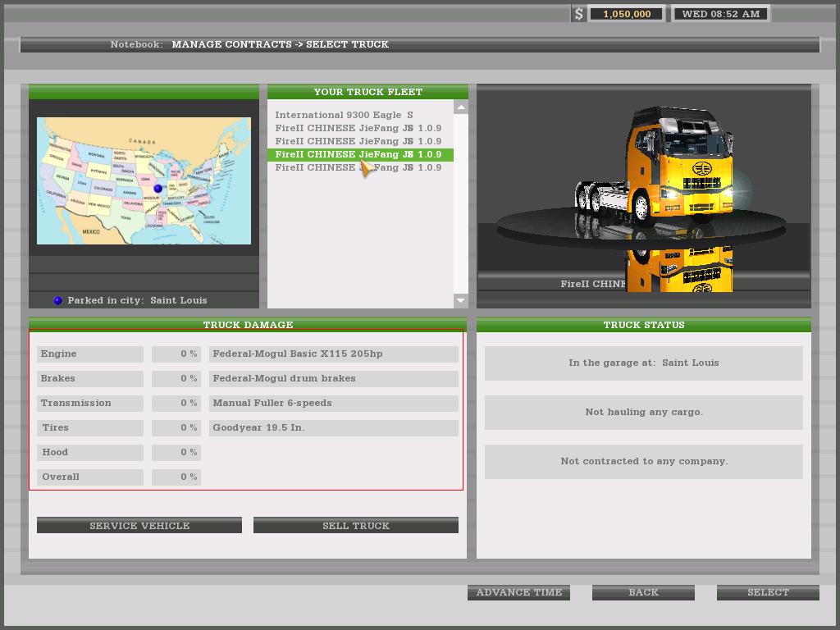Click 'Not hauling any cargo' status field
The width and height of the screenshot is (840, 630).
point(643,412)
